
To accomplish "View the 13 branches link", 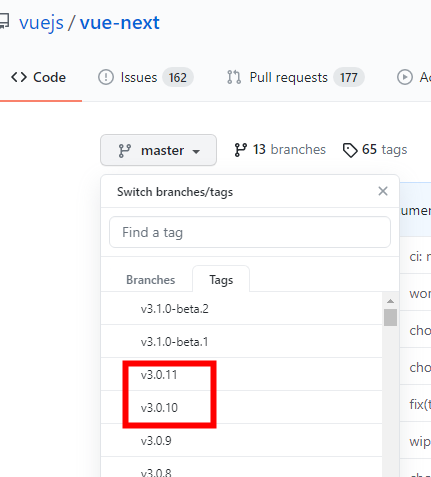I will [280, 150].
